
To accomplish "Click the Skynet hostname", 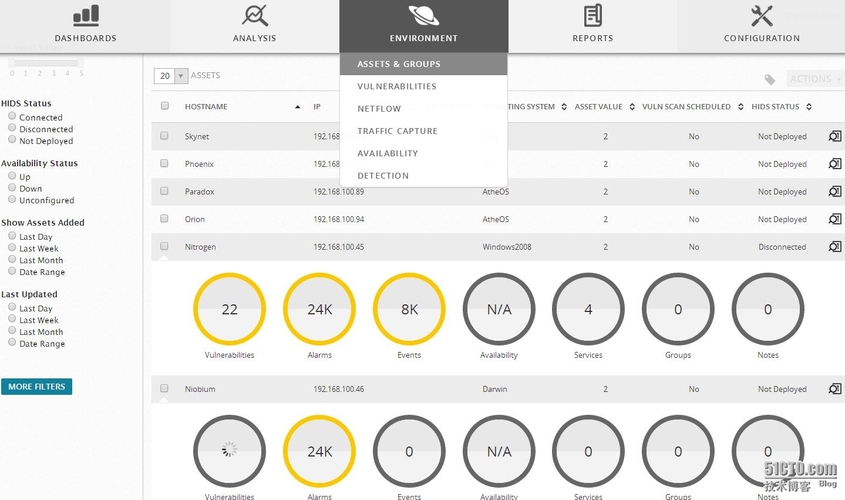I will pos(197,136).
